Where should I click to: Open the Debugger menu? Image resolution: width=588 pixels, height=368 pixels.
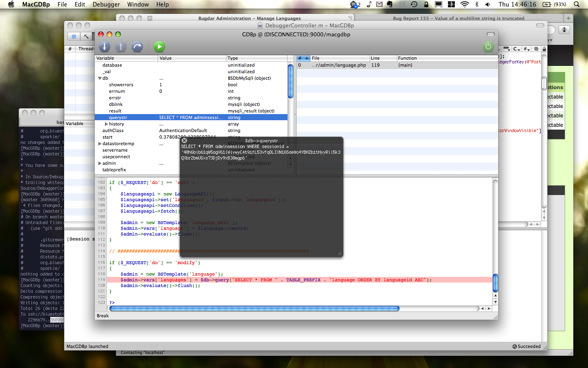[x=106, y=4]
